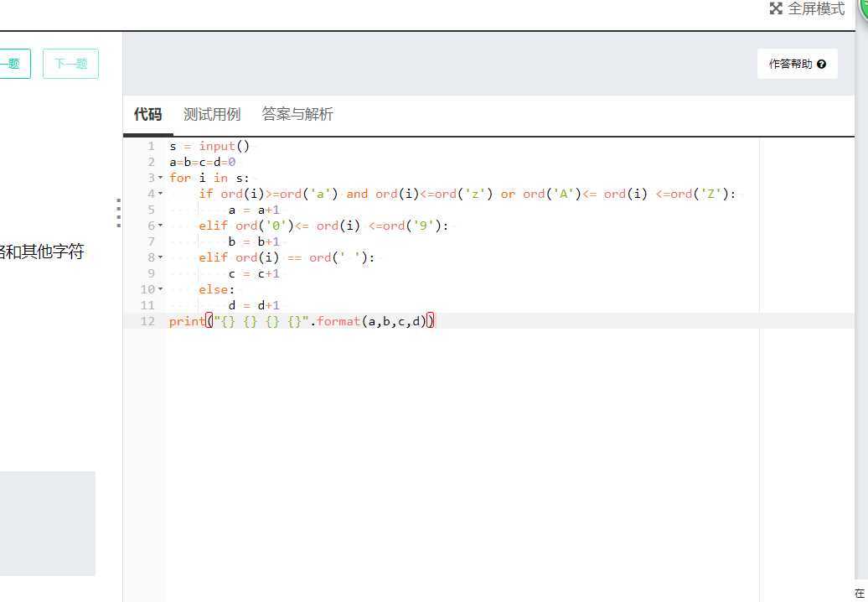Click line number 11 in the gutter
The image size is (868, 602).
click(147, 305)
